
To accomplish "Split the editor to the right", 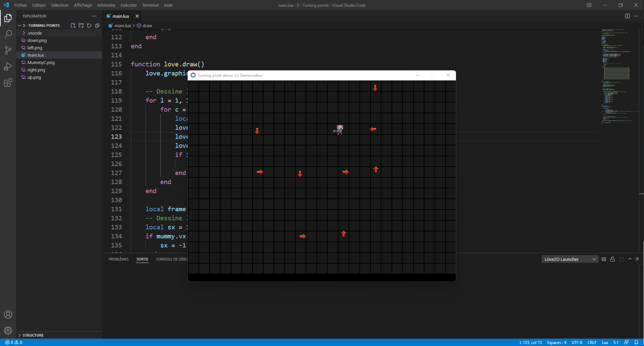I will 627,16.
